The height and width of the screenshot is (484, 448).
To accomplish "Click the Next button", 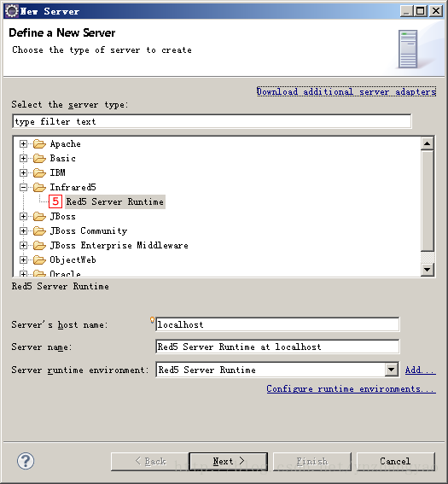I will (x=229, y=462).
